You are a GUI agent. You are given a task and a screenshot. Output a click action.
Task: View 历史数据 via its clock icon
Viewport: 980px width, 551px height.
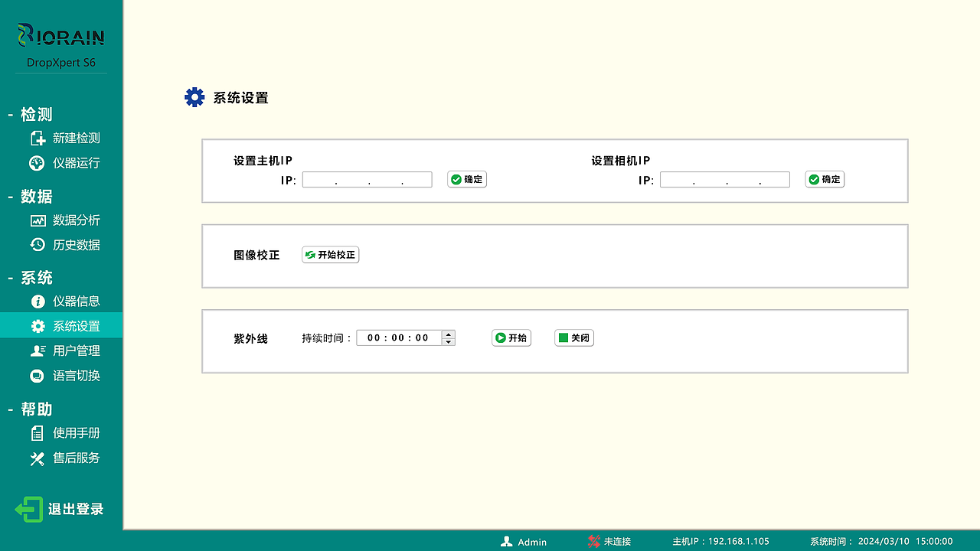tap(37, 244)
